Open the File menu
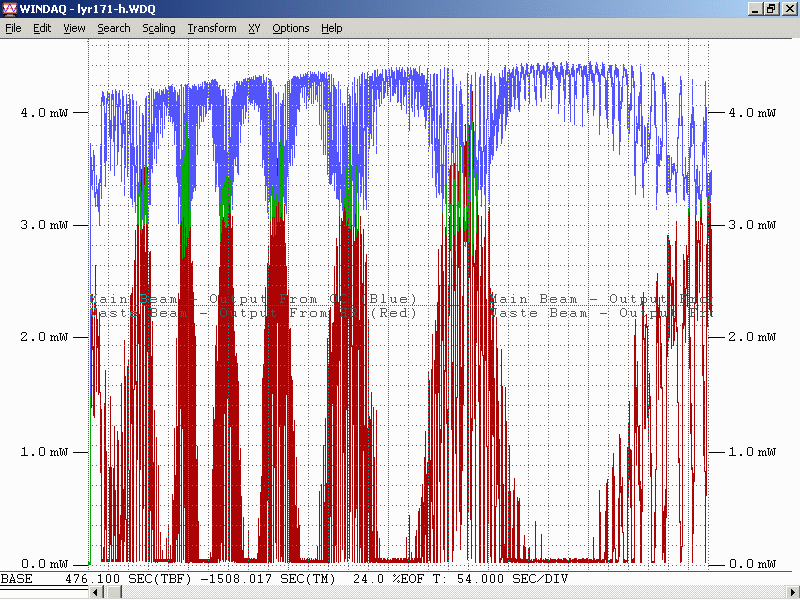The width and height of the screenshot is (800, 600). tap(13, 28)
